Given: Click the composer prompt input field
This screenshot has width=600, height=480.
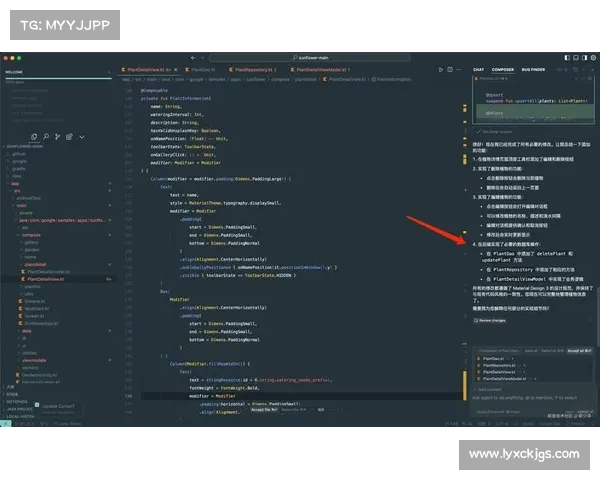Looking at the screenshot, I should 525,397.
